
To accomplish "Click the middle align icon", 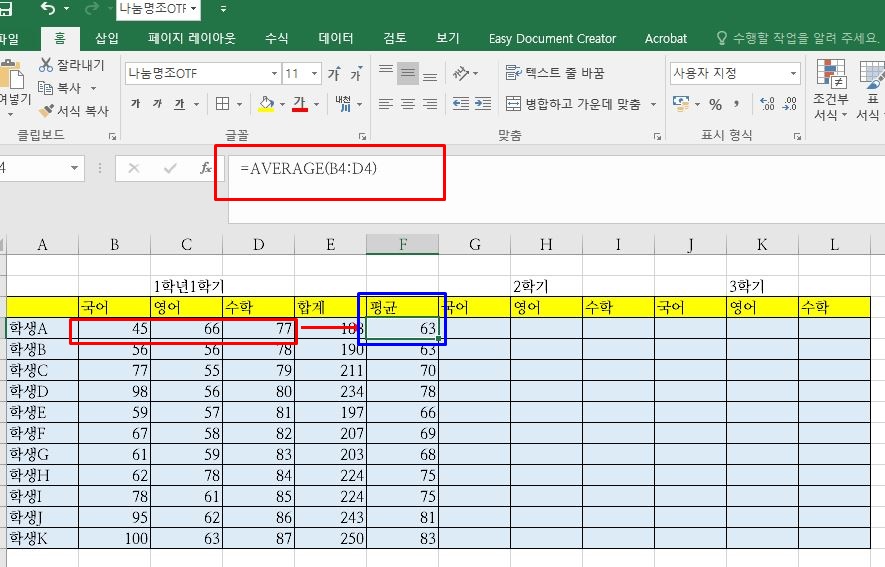I will 408,73.
